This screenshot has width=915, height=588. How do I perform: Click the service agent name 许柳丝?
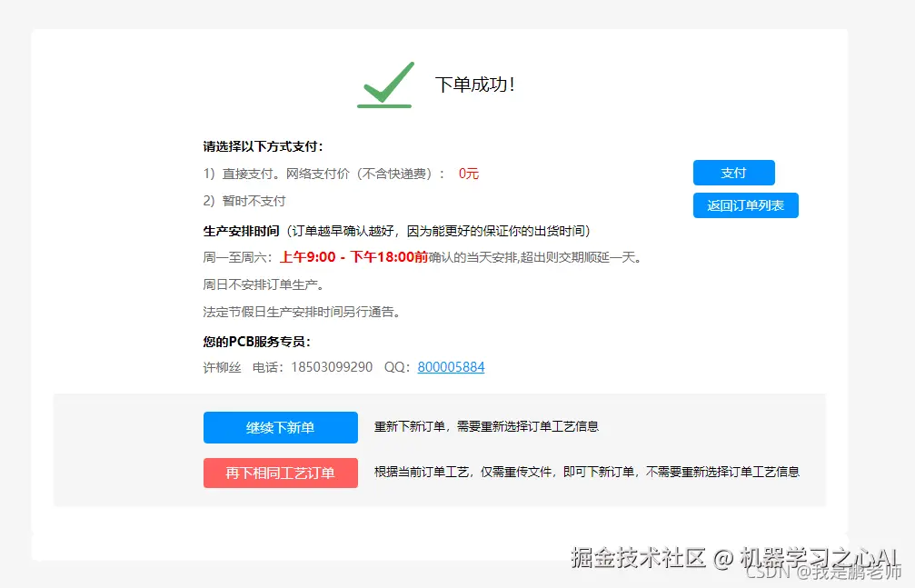click(x=220, y=367)
